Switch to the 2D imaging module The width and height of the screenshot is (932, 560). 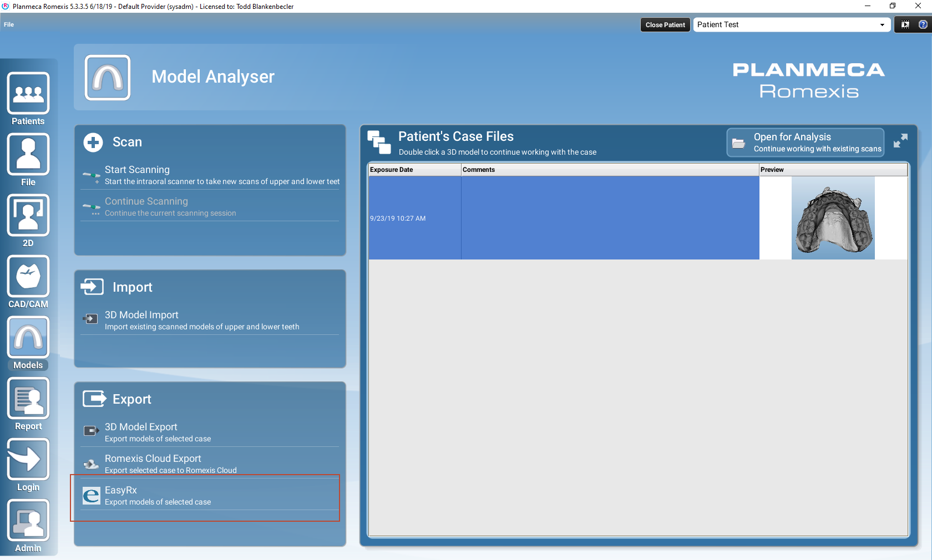point(28,221)
